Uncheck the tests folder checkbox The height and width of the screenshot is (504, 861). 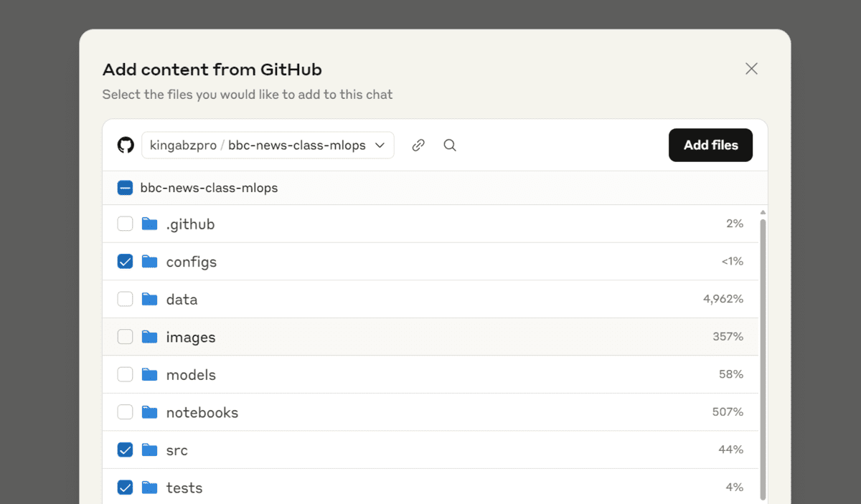(125, 488)
